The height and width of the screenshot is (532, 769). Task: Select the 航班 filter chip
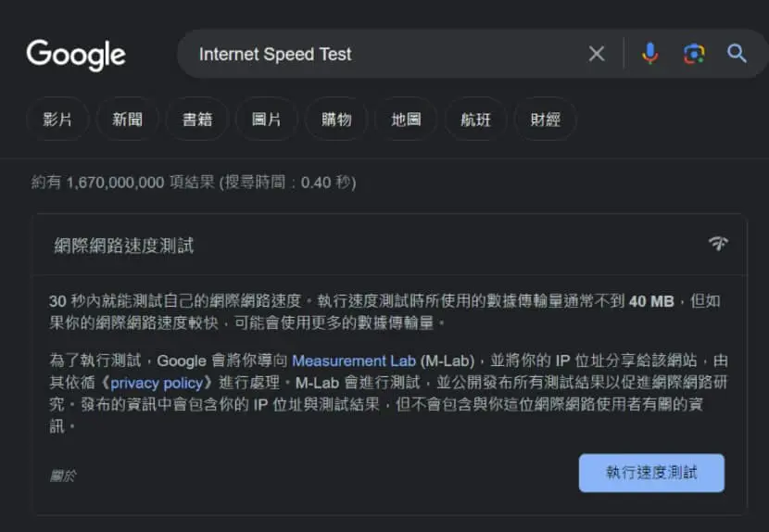(475, 120)
